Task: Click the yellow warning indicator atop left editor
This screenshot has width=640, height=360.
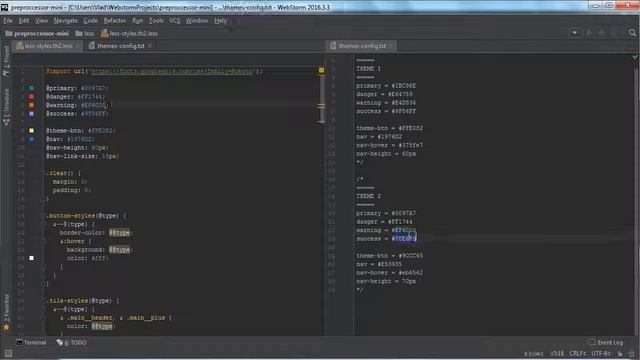Action: pyautogui.click(x=322, y=70)
